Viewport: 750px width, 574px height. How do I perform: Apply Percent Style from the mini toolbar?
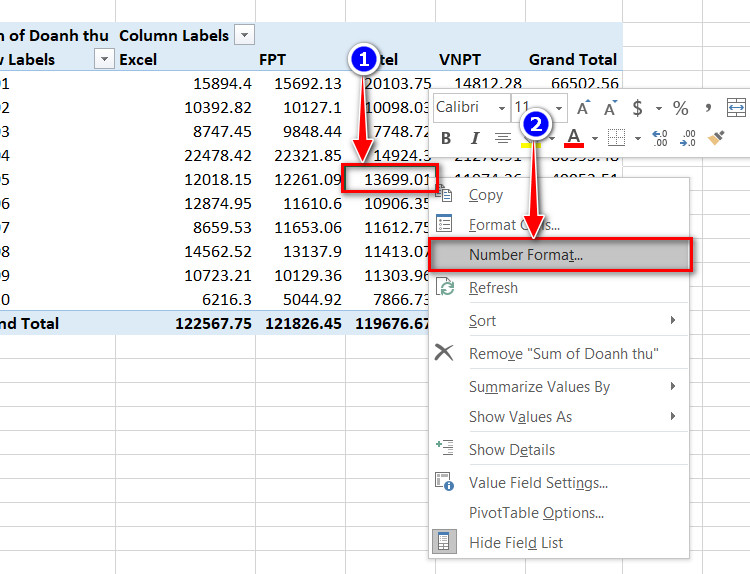[680, 108]
